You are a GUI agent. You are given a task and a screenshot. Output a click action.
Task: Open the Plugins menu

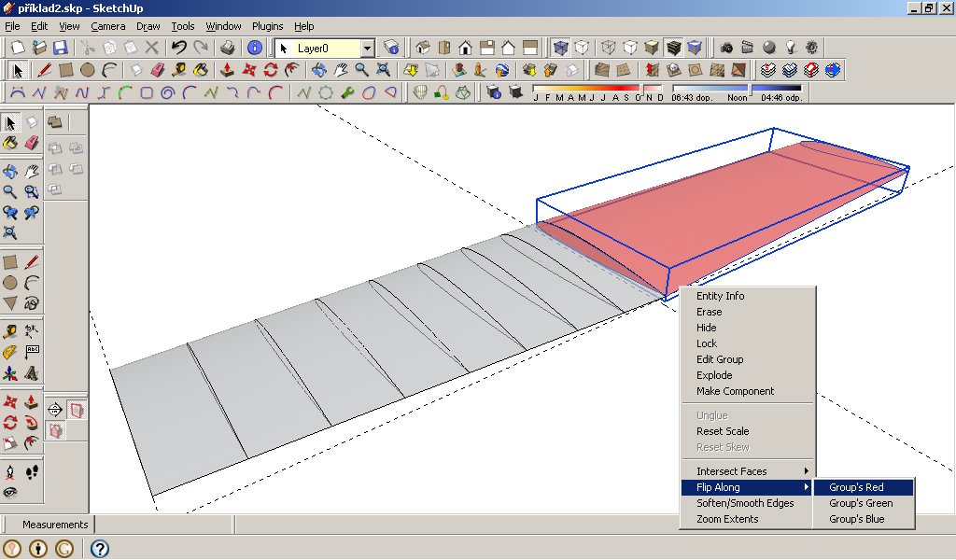click(267, 26)
